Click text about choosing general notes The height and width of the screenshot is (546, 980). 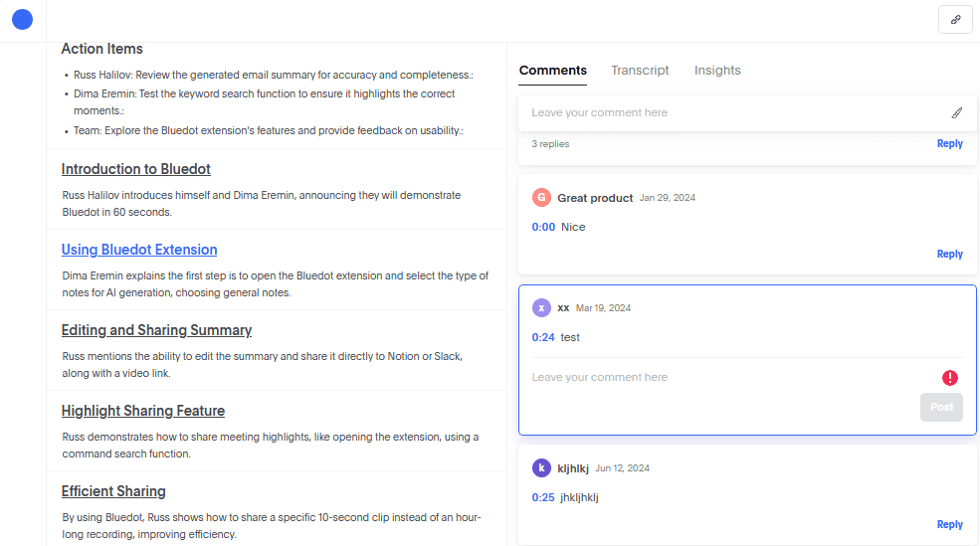pos(275,284)
